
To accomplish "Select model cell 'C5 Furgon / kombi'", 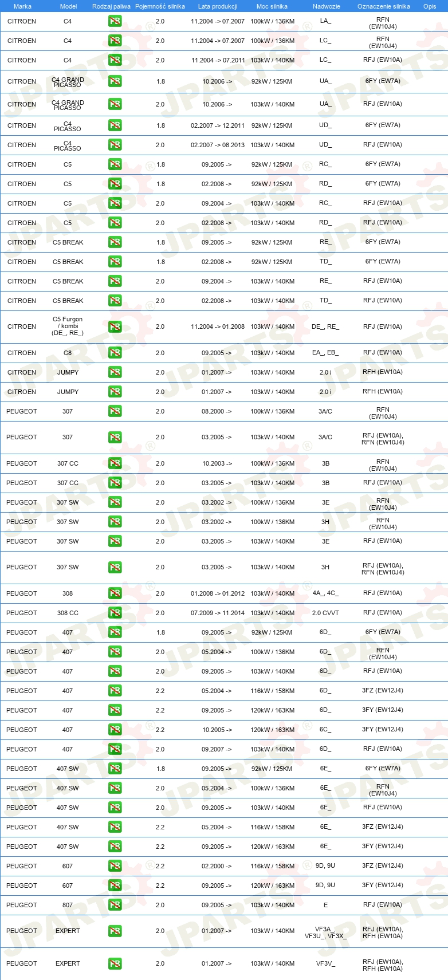I will tap(68, 326).
